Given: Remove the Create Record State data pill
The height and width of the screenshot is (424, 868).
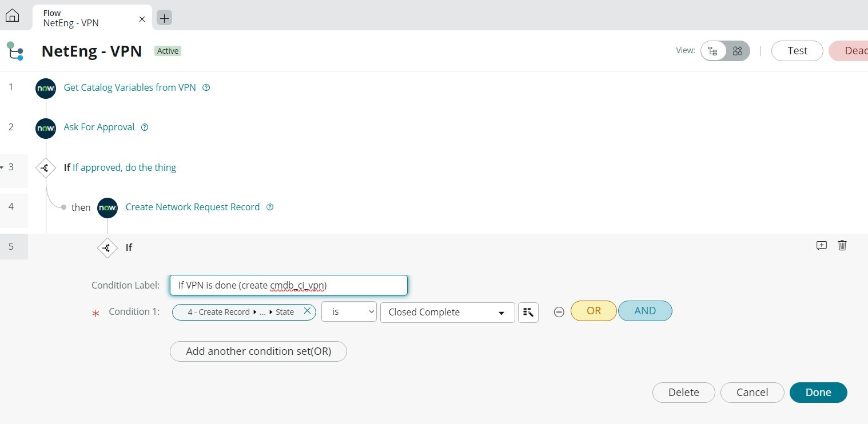Looking at the screenshot, I should pyautogui.click(x=307, y=311).
